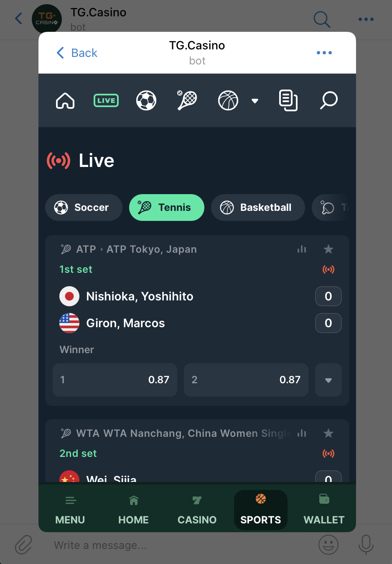Open the bet slip document icon

pyautogui.click(x=288, y=100)
